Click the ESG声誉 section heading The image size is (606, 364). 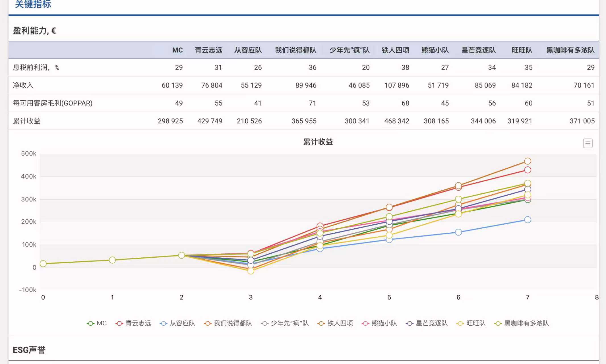(x=29, y=350)
